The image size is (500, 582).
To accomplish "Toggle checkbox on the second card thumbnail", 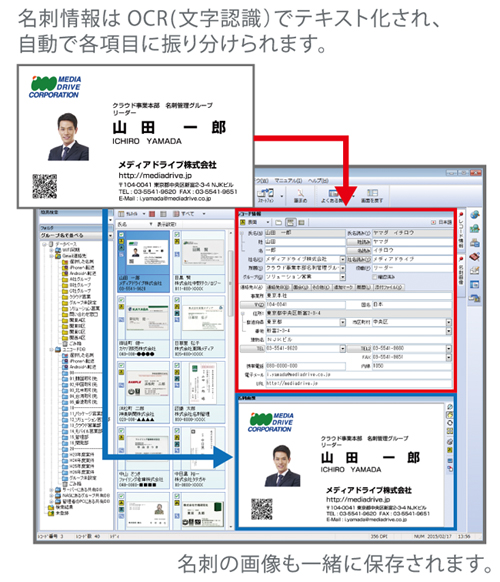I will click(x=177, y=235).
